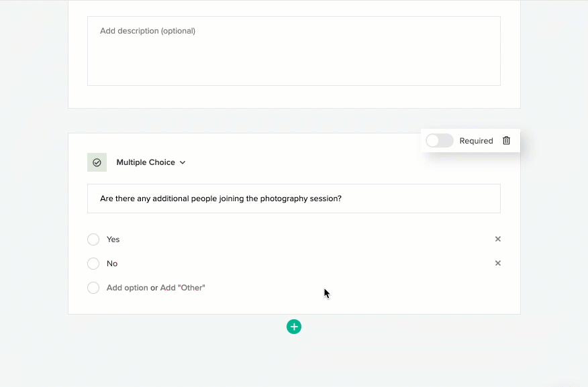Click the "No" option label to edit it

pyautogui.click(x=111, y=264)
